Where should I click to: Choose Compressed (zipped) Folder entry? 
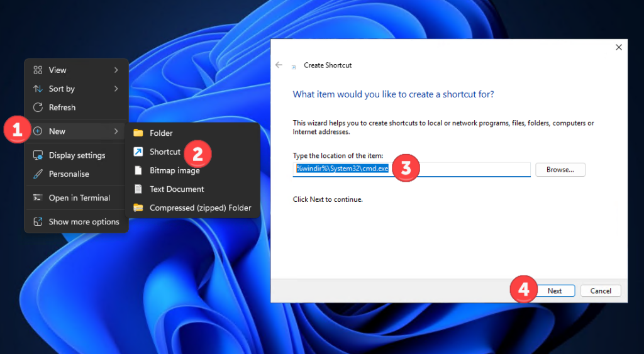192,207
